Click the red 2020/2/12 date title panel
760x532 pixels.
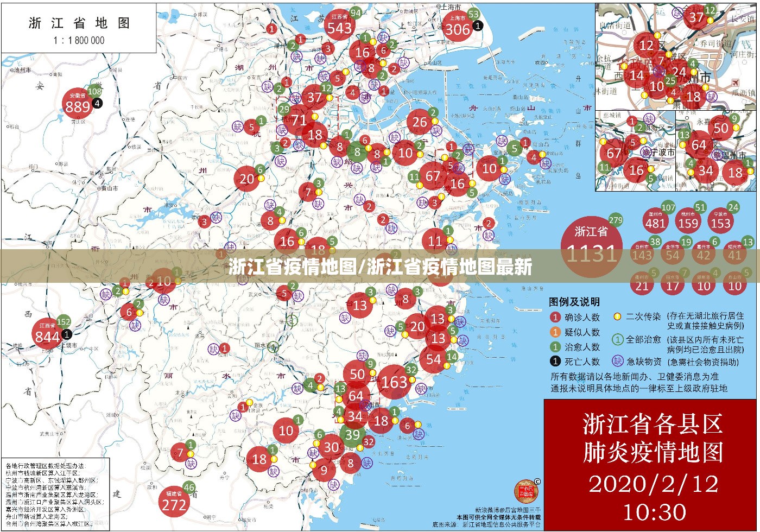650,465
